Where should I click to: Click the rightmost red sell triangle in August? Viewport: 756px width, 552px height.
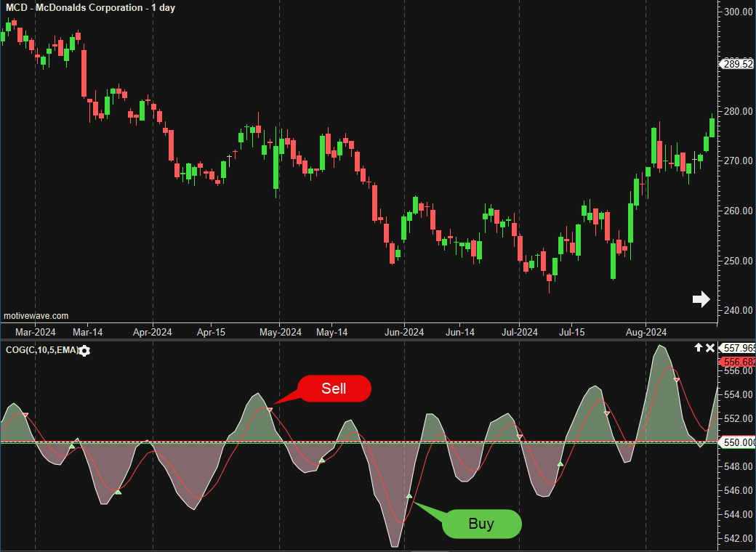tap(677, 380)
